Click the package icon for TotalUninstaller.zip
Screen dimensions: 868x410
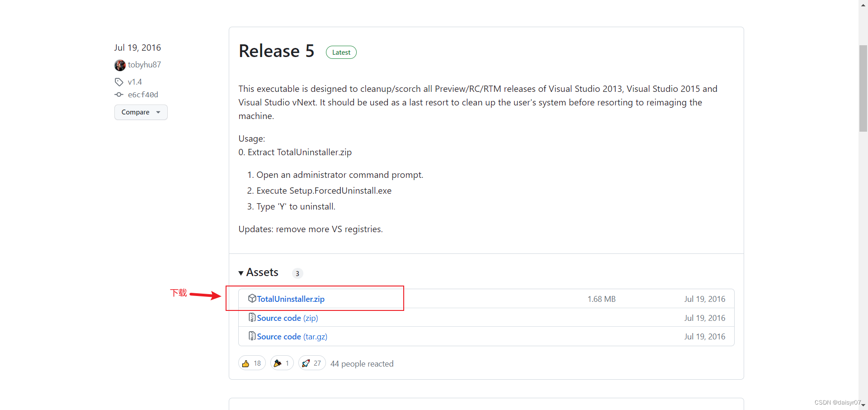(252, 298)
